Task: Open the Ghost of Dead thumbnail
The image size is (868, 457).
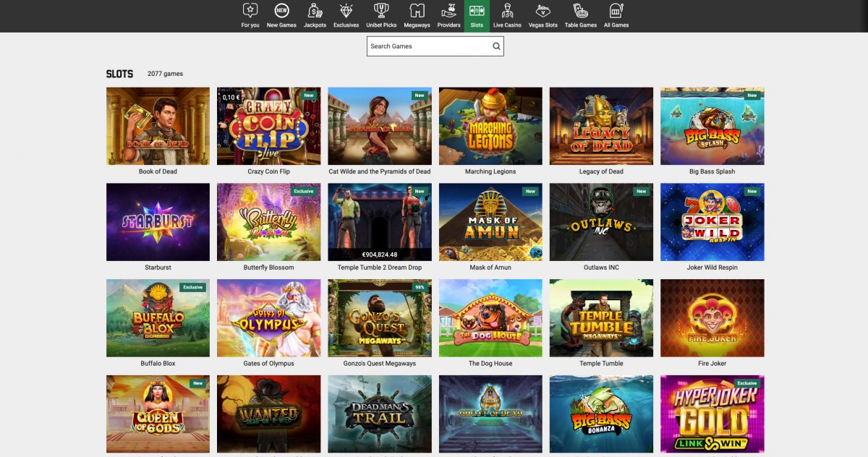Action: (490, 414)
